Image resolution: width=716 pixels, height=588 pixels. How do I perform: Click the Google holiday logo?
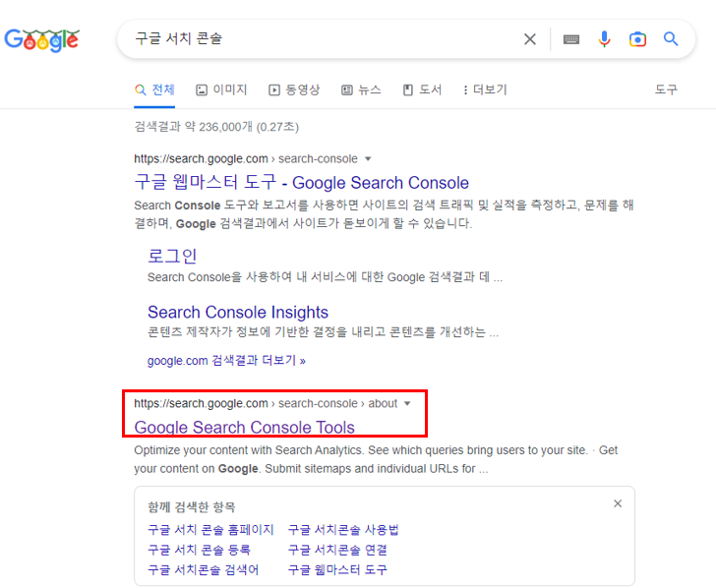click(42, 40)
